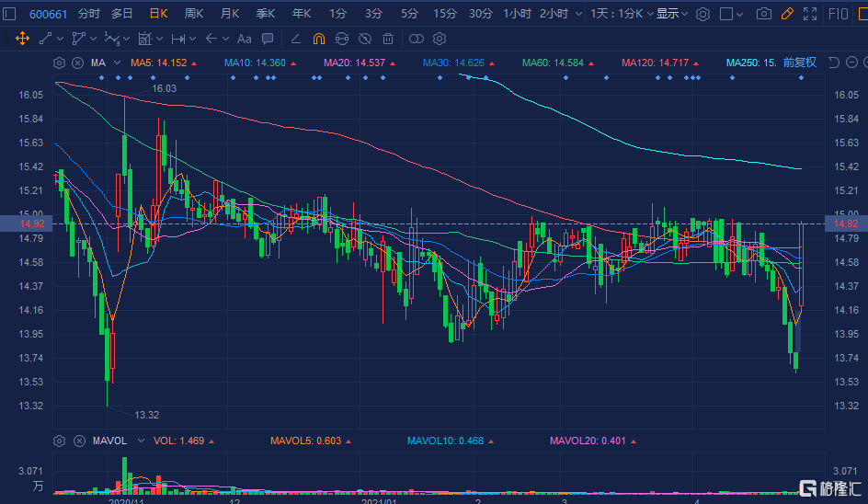Image resolution: width=868 pixels, height=504 pixels.
Task: Select the wave pattern drawing tool
Action: pos(112,39)
